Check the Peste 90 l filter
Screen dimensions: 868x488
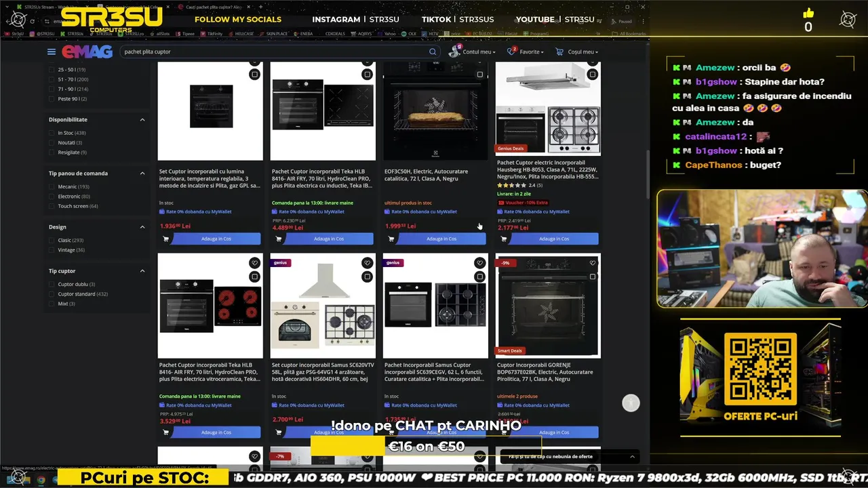click(52, 99)
